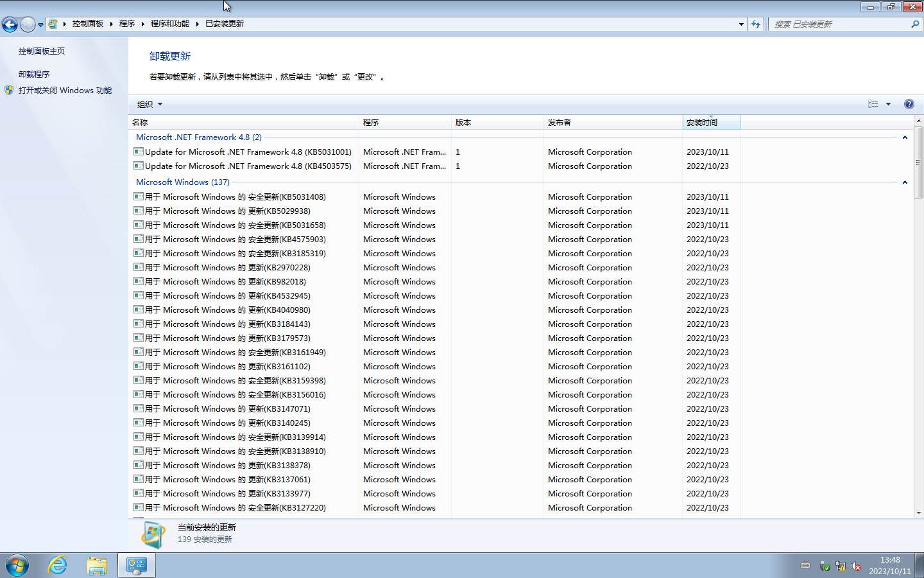Click the view layout icon

point(873,104)
